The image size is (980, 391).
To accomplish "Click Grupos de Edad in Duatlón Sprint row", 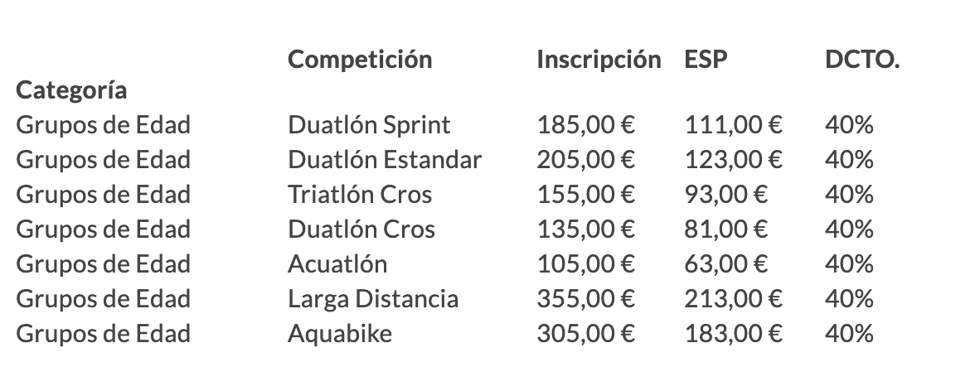I will tap(103, 125).
